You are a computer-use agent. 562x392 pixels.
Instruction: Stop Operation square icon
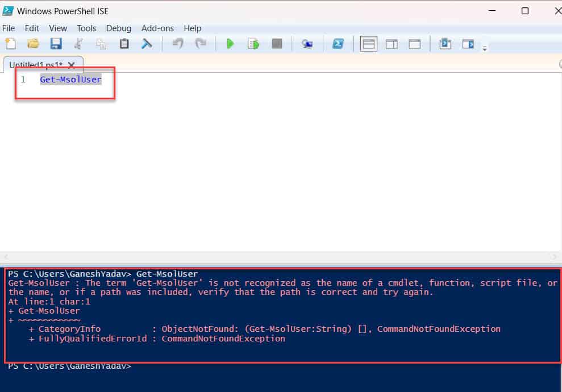[x=277, y=44]
